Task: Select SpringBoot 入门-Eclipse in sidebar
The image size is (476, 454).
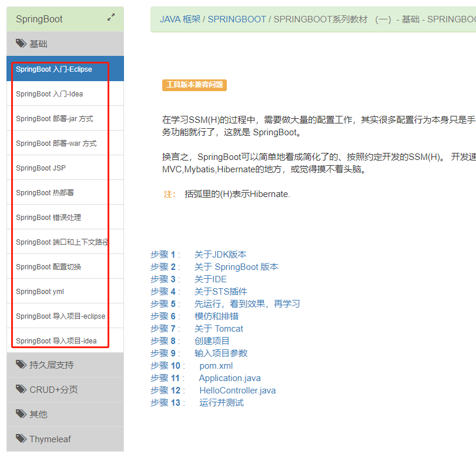Action: click(65, 69)
